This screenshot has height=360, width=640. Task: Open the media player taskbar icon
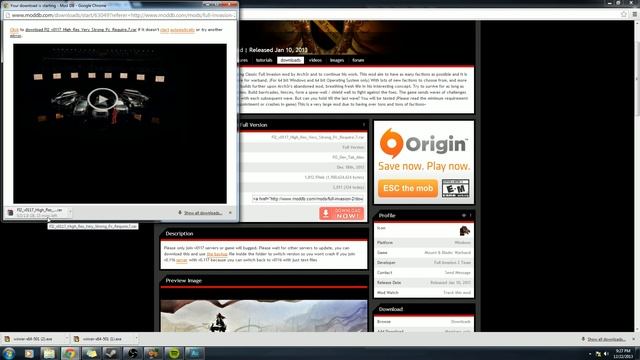pyautogui.click(x=29, y=353)
